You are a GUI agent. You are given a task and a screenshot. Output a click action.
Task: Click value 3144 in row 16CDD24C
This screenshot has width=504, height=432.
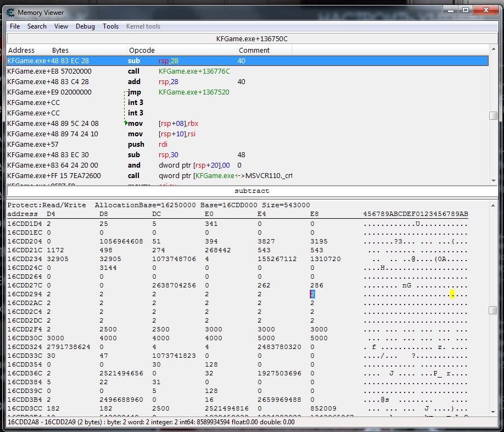pyautogui.click(x=108, y=268)
